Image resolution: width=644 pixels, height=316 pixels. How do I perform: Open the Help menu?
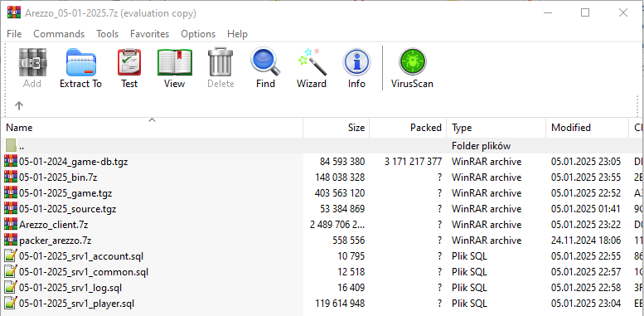point(237,34)
